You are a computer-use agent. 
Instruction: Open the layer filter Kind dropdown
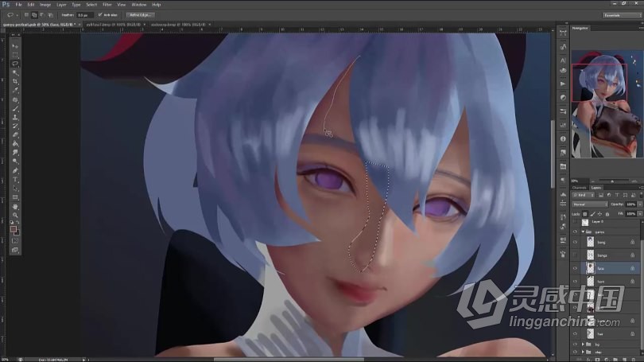[x=584, y=195]
